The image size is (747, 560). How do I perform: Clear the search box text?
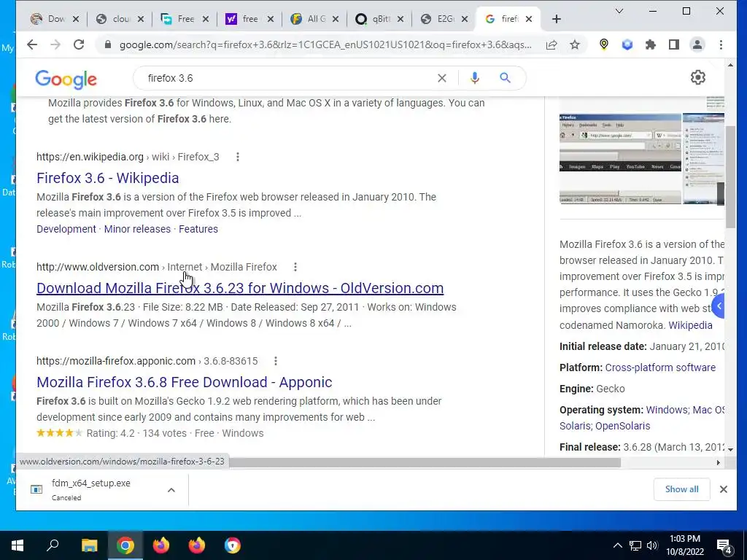point(442,78)
